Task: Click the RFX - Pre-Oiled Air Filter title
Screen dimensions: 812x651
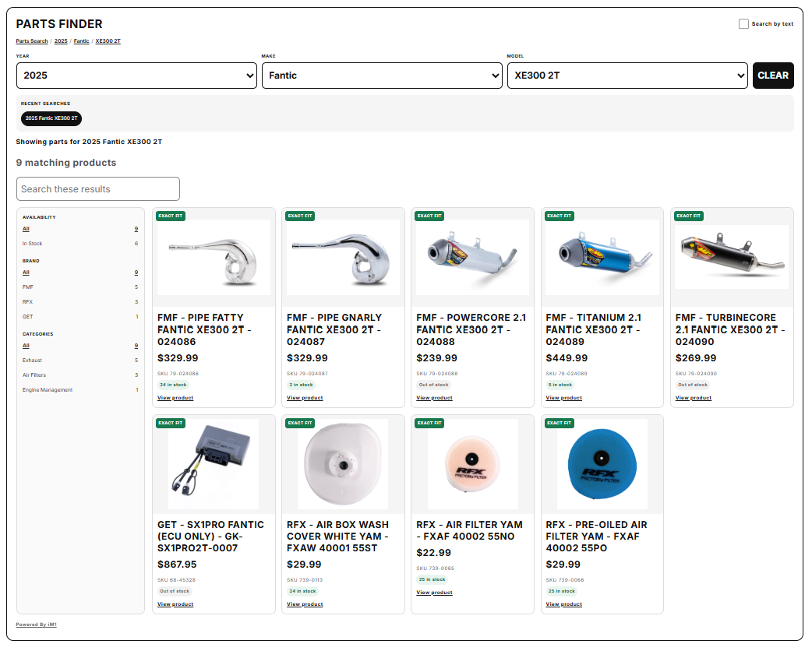Action: pos(597,536)
